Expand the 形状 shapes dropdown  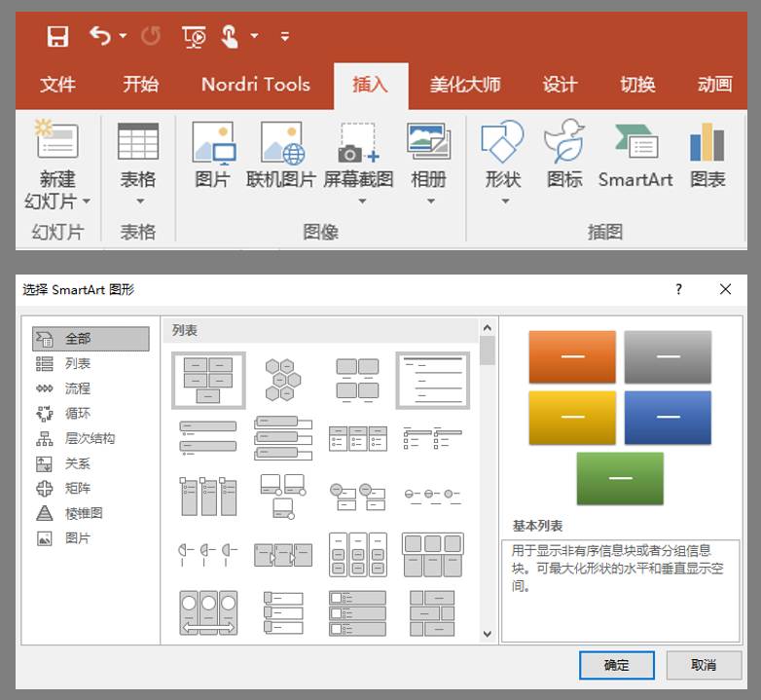(503, 202)
